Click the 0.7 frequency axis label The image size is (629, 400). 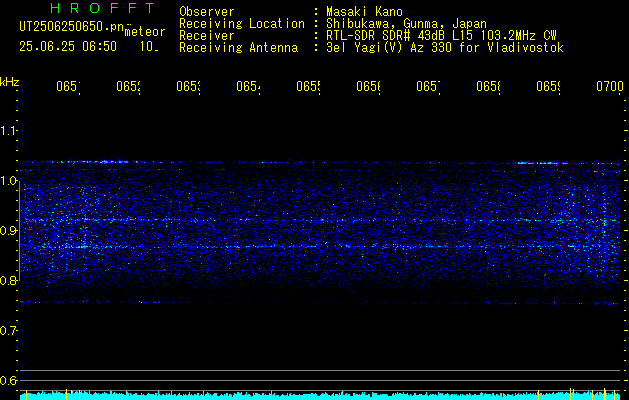point(9,330)
